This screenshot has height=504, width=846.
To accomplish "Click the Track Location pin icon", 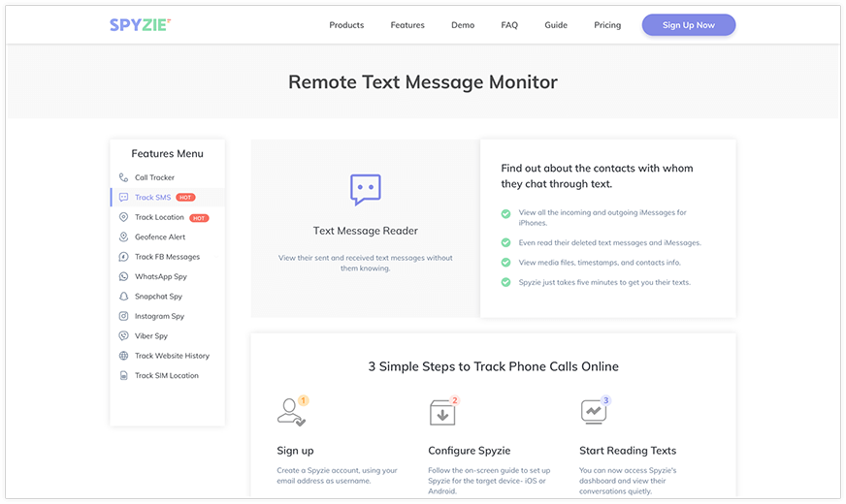I will point(123,217).
